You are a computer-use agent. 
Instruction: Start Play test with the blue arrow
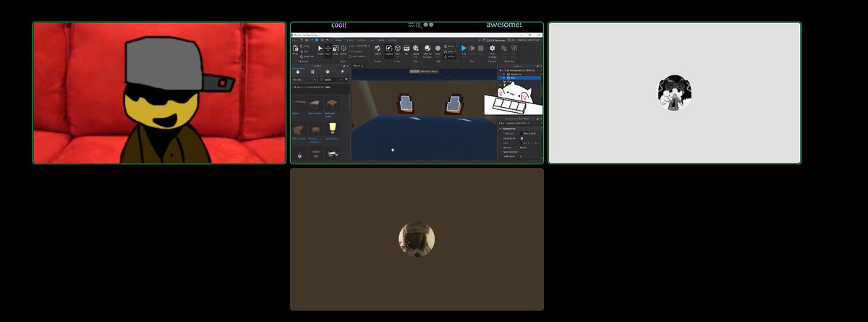point(464,49)
